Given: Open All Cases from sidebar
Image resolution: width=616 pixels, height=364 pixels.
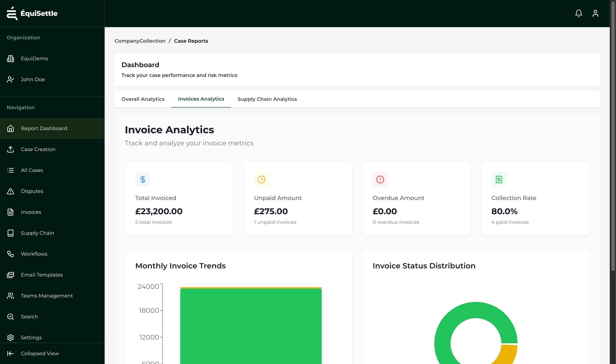Looking at the screenshot, I should coord(52,170).
